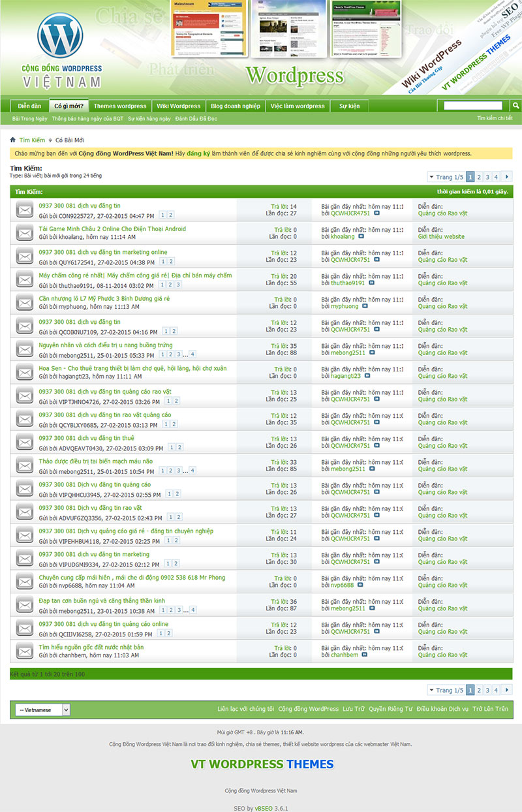Open the Giới thiệu website forum link
Image resolution: width=522 pixels, height=812 pixels.
point(442,237)
